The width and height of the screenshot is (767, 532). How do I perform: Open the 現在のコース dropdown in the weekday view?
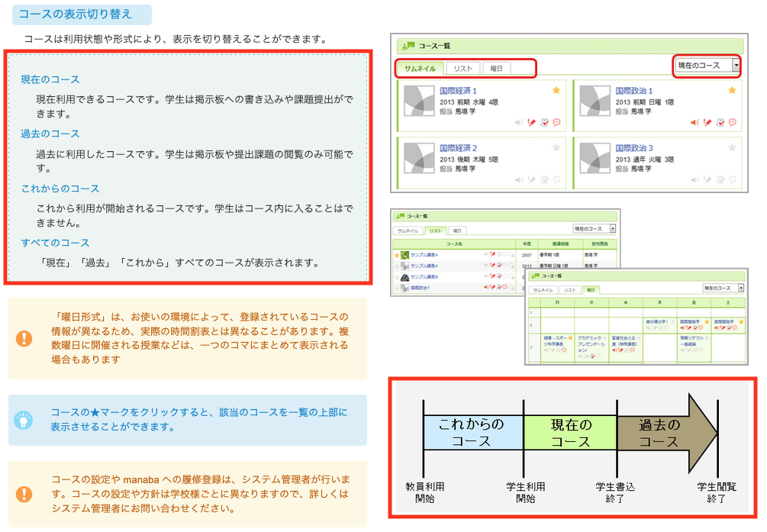click(x=723, y=288)
